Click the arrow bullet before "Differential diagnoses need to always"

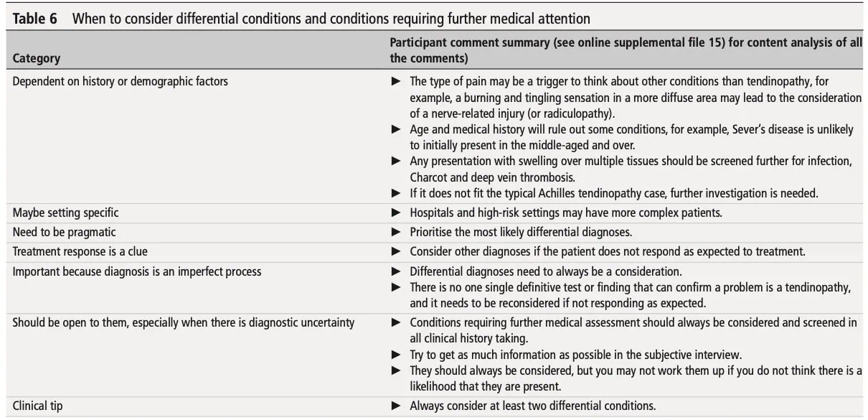(395, 272)
